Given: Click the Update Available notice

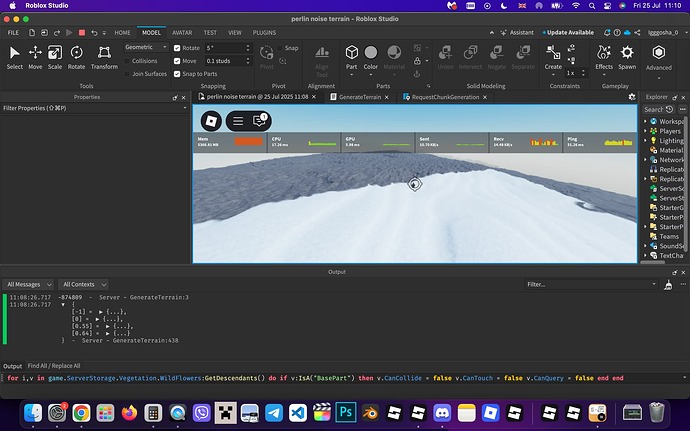Looking at the screenshot, I should tap(568, 33).
